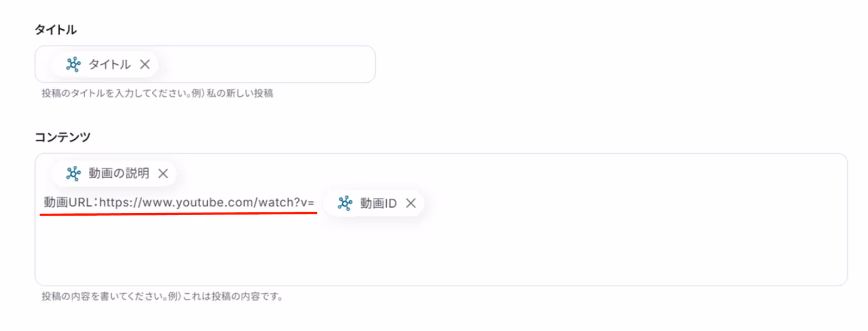Remove the タイトル chip with its X

coord(145,64)
